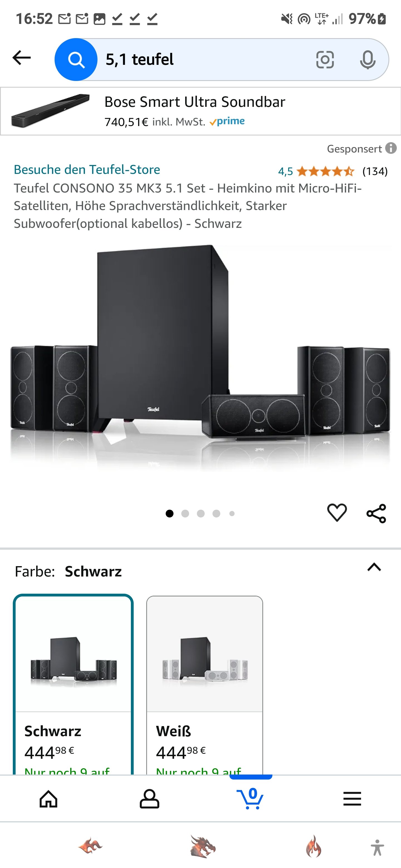Tap the search field with 5,1 teufel
This screenshot has height=868, width=401.
[206, 60]
